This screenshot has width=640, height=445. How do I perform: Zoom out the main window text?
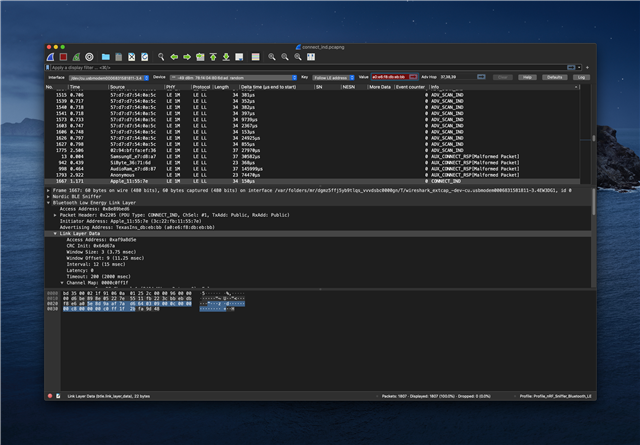point(285,57)
